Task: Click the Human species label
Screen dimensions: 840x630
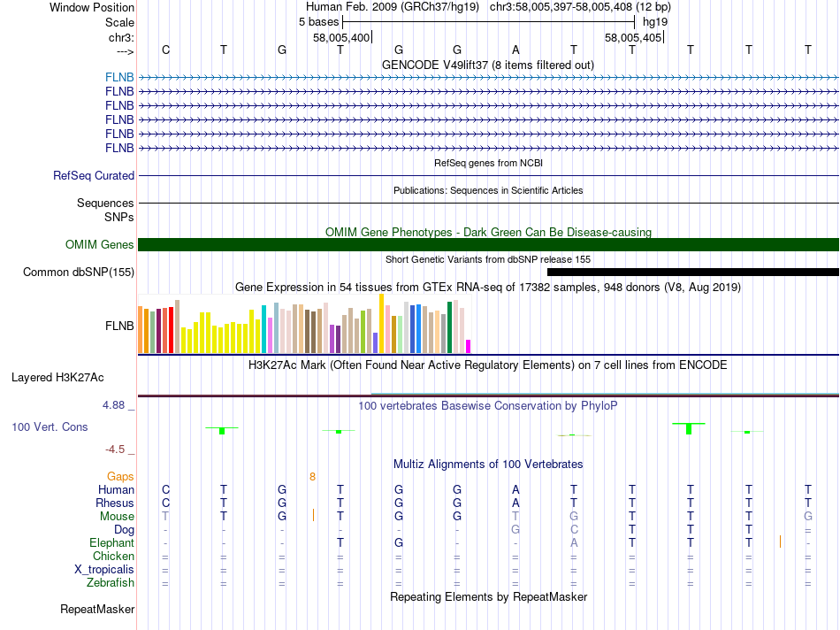Action: pos(116,489)
